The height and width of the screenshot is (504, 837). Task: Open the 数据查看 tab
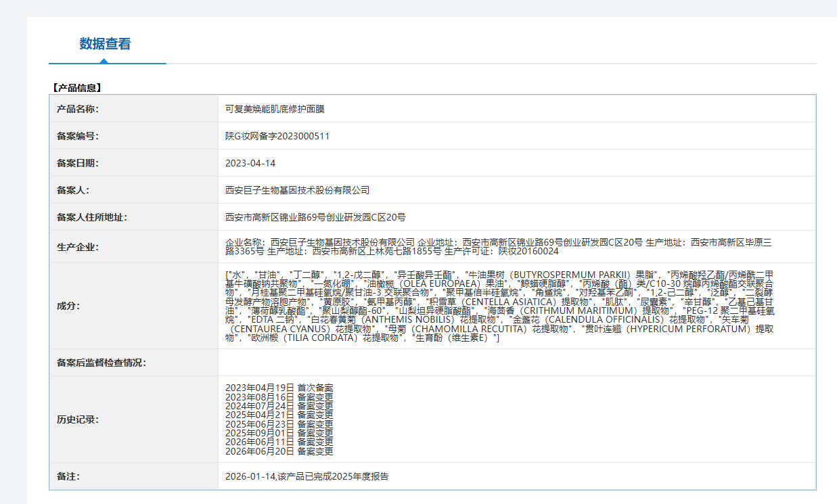click(x=105, y=44)
